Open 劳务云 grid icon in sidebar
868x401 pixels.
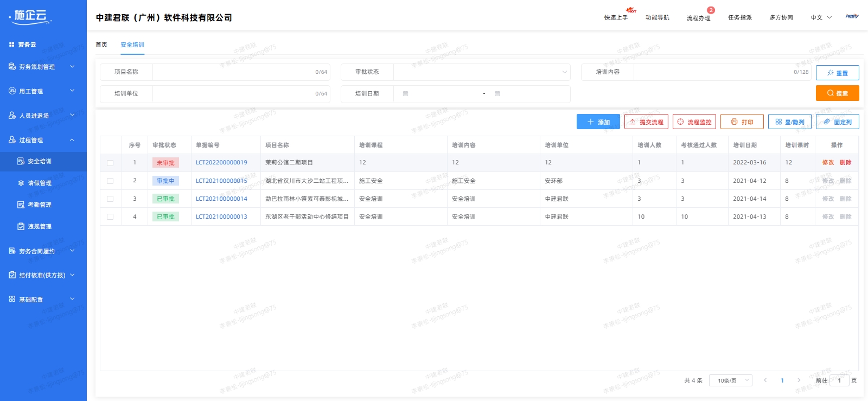tap(12, 44)
